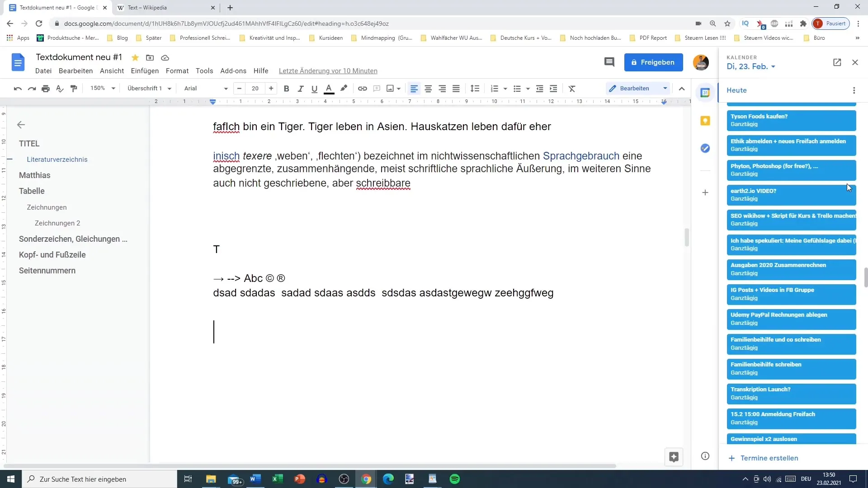Add more add-ons with plus icon

point(705,192)
